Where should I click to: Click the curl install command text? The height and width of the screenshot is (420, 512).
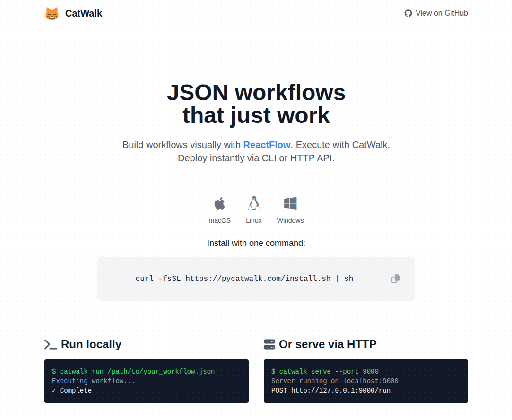tap(244, 279)
